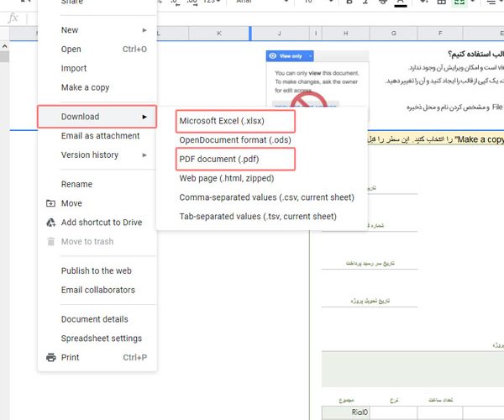Choose Make a copy from File menu
Image resolution: width=504 pixels, height=420 pixels.
tap(85, 87)
